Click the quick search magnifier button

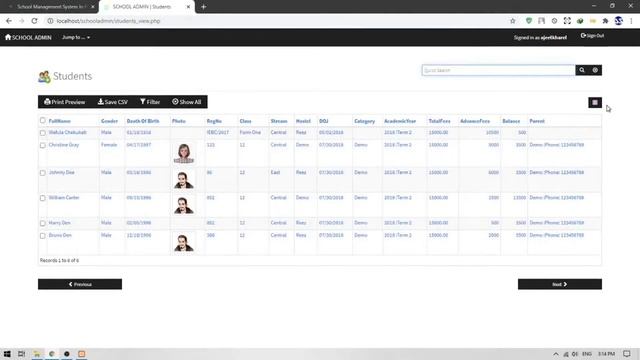pos(582,70)
